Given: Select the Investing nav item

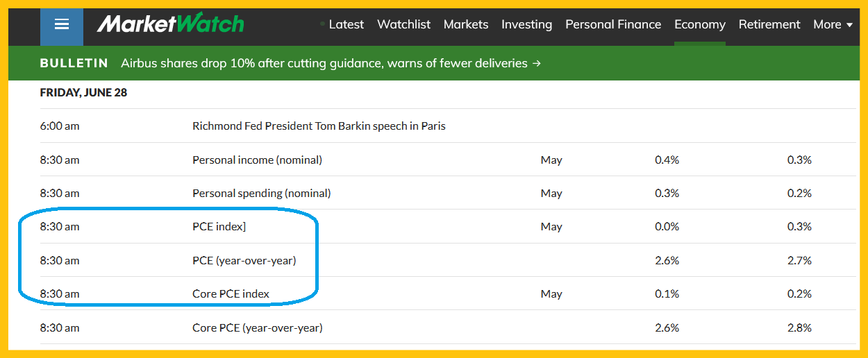Looking at the screenshot, I should (x=526, y=24).
